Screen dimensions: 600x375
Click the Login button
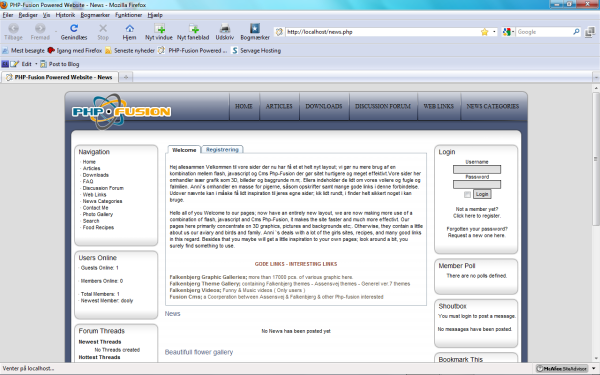point(482,194)
